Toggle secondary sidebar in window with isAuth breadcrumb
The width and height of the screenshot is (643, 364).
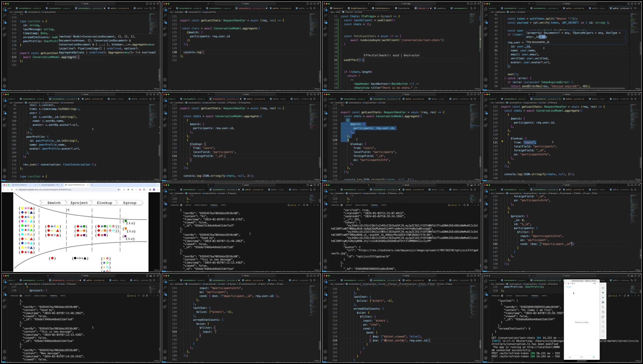(635, 4)
